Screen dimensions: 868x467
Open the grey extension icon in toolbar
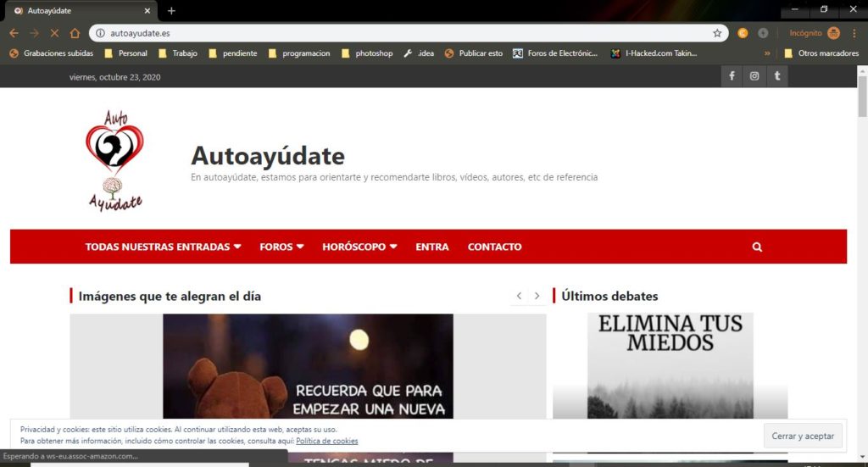point(763,33)
